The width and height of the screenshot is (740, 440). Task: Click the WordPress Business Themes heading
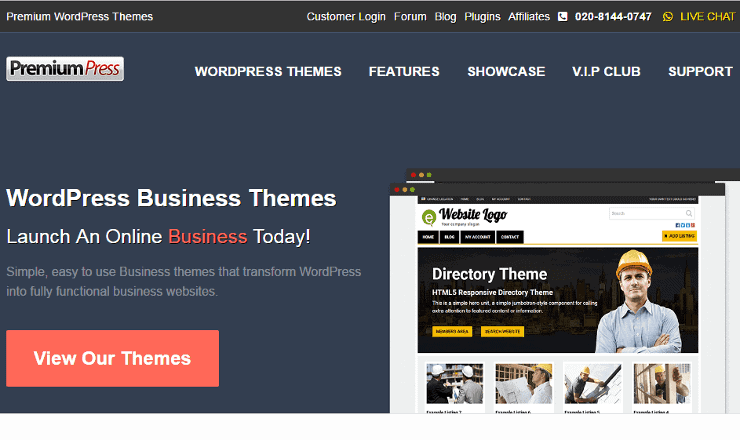click(171, 198)
